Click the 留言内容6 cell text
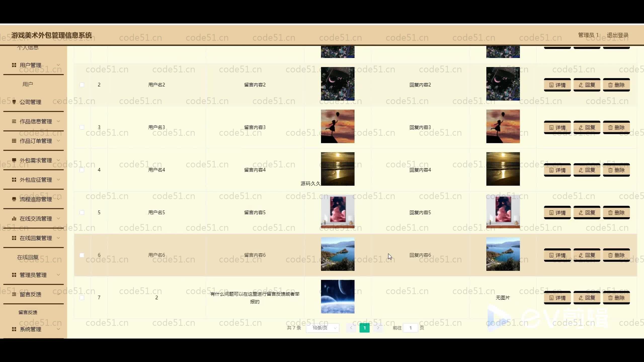Image resolution: width=644 pixels, height=362 pixels. (255, 255)
